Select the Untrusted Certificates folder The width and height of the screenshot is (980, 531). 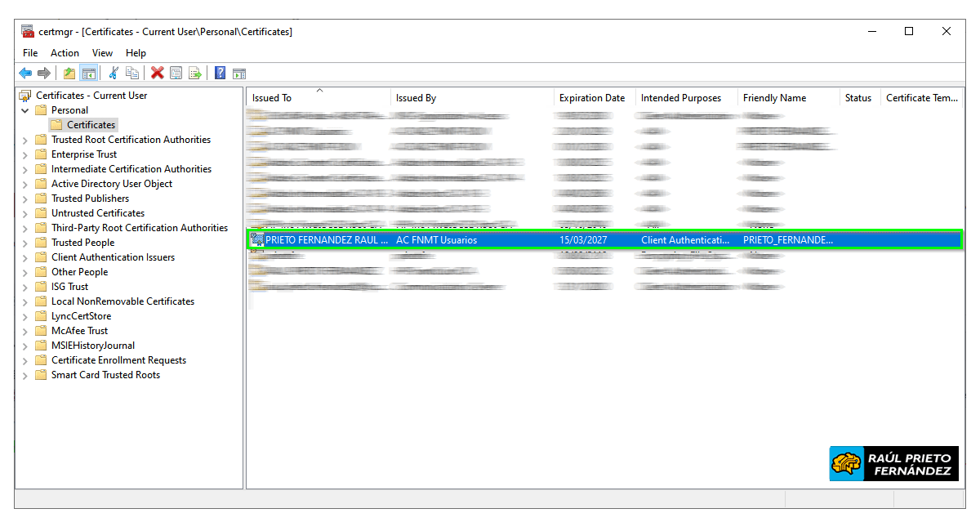[97, 213]
